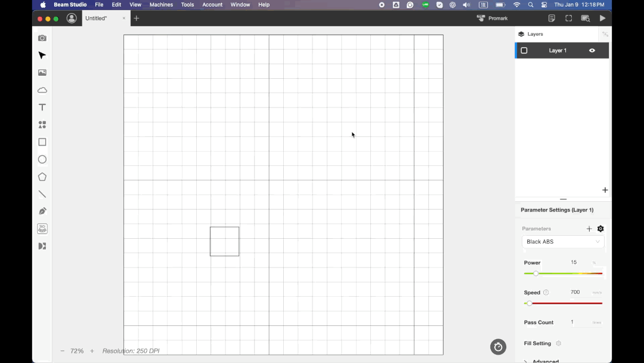Open the Machines menu
This screenshot has width=644, height=363.
(x=161, y=5)
